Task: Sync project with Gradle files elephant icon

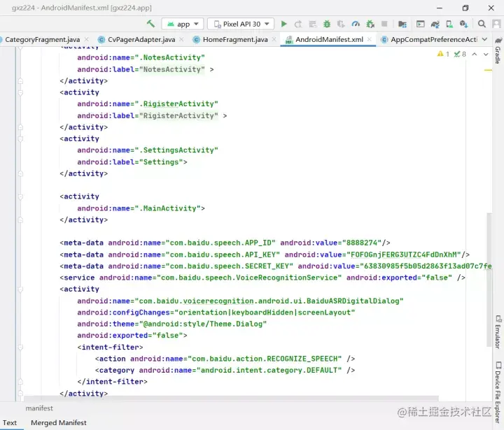Action: pyautogui.click(x=435, y=24)
